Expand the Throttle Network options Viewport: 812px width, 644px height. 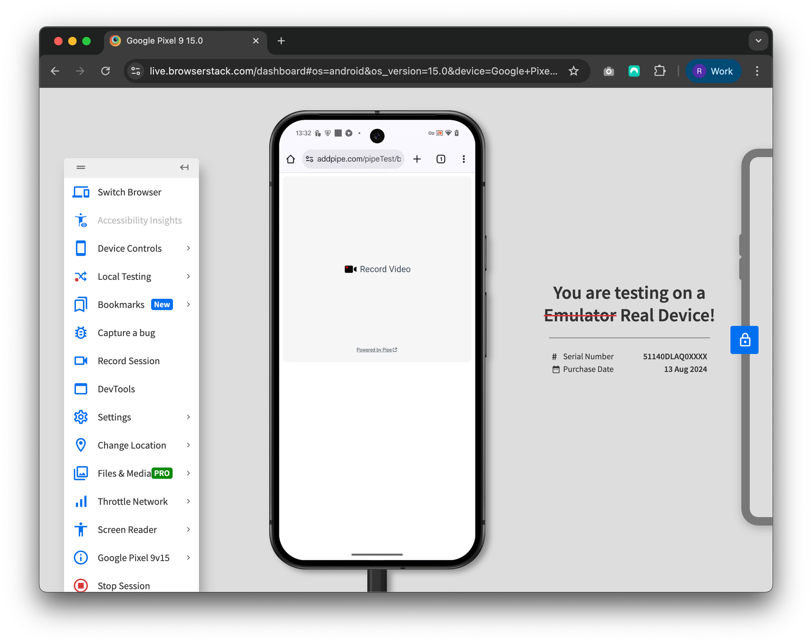133,501
